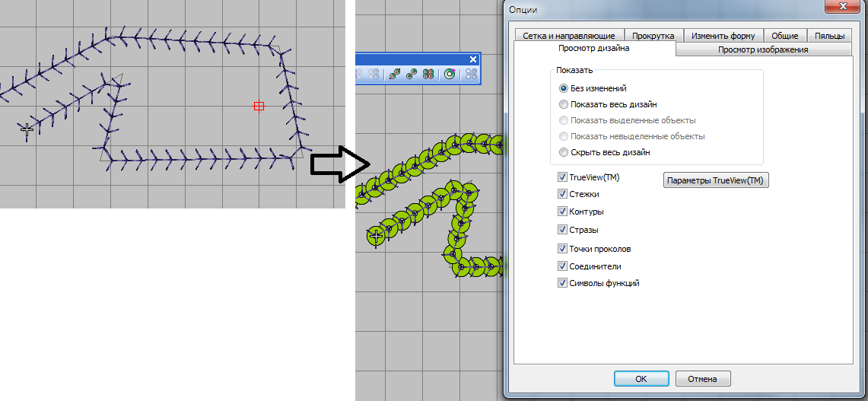Select the four-sequin tool with vertical red lines
The width and height of the screenshot is (868, 401).
428,74
